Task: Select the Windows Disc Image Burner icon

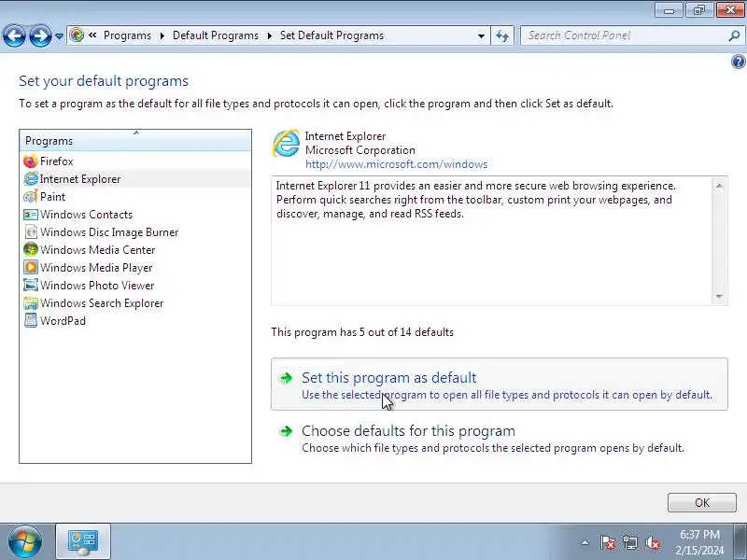Action: click(x=31, y=231)
